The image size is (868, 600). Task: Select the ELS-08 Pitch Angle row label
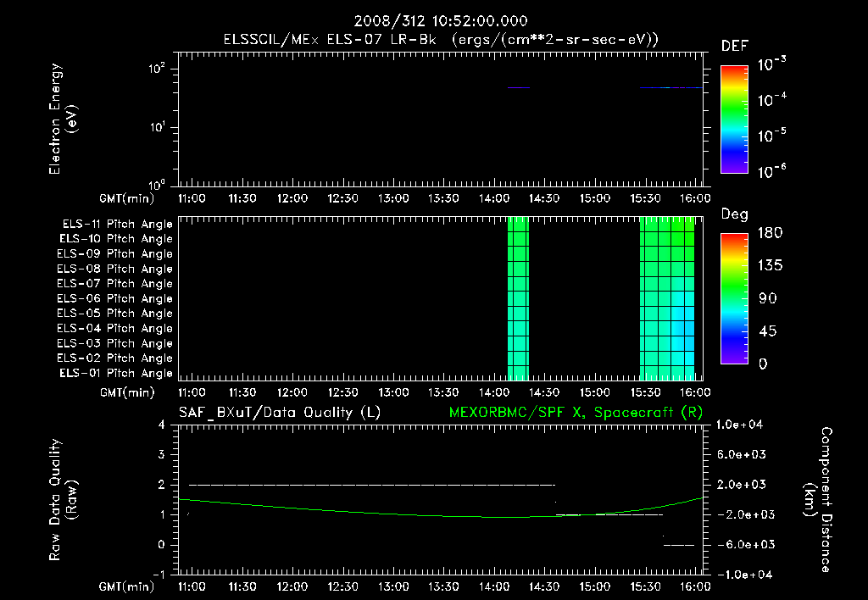point(115,269)
